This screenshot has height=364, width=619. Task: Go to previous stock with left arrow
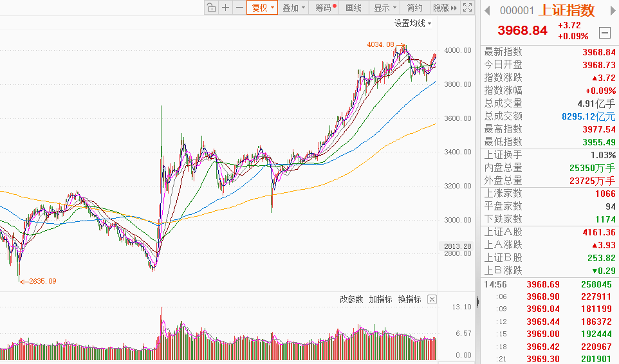point(487,10)
